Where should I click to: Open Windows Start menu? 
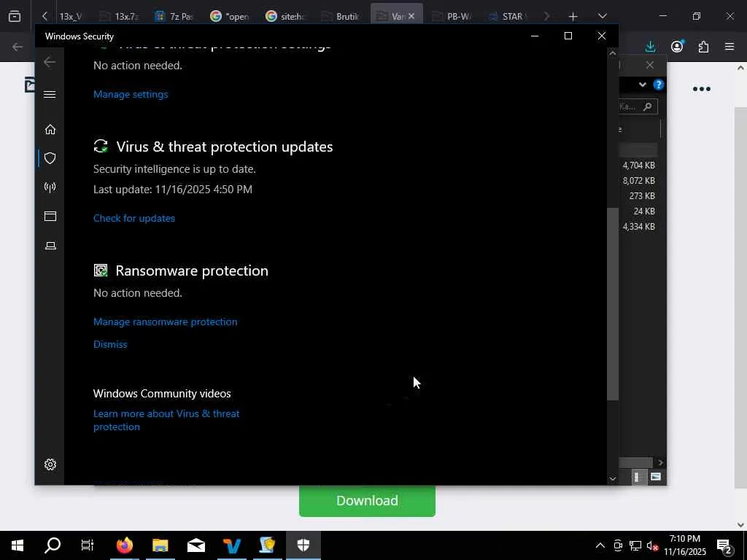point(18,545)
